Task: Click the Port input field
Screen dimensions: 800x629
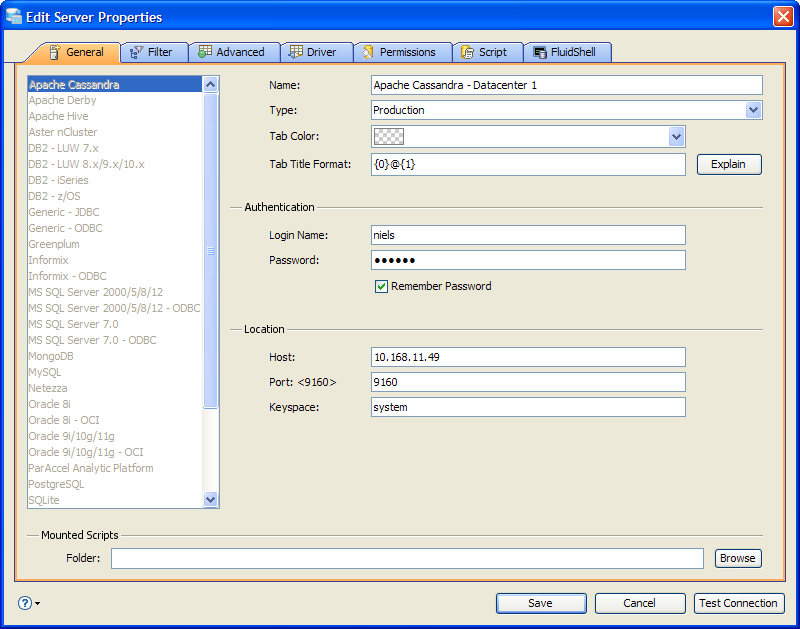Action: [528, 382]
